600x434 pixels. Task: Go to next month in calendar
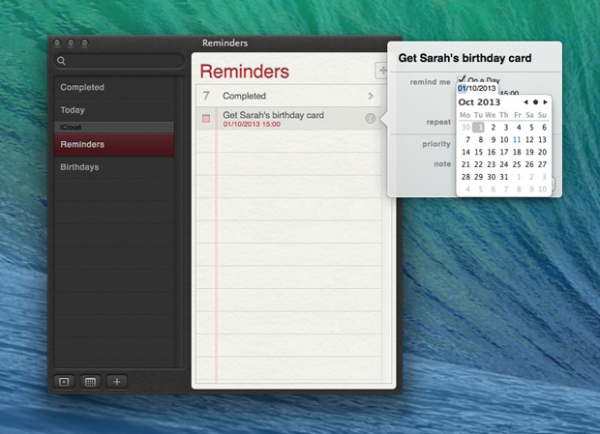click(x=545, y=102)
